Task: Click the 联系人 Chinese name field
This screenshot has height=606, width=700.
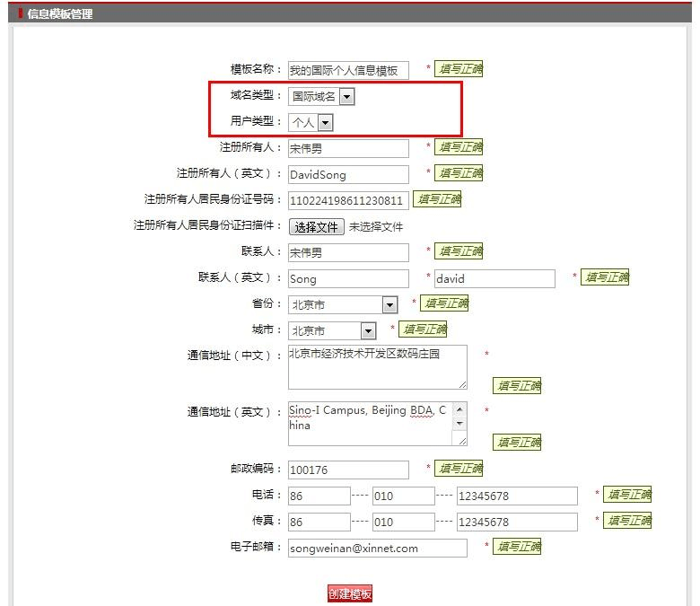Action: pyautogui.click(x=347, y=253)
